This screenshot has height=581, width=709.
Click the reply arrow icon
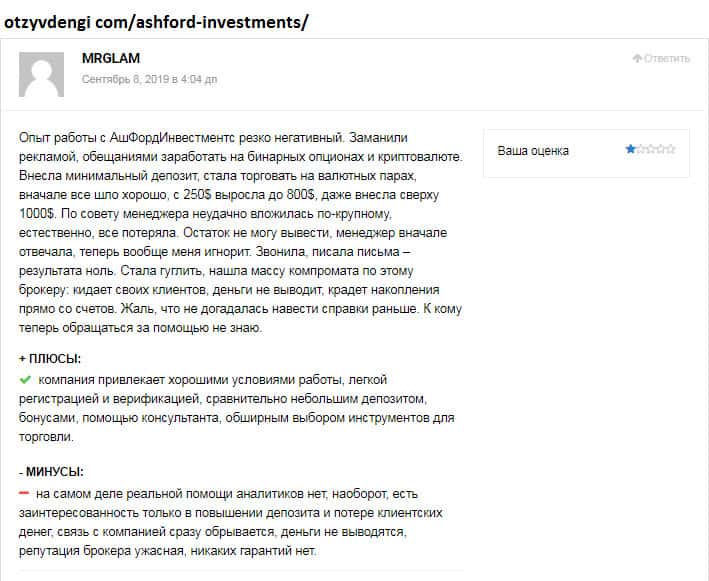point(637,58)
